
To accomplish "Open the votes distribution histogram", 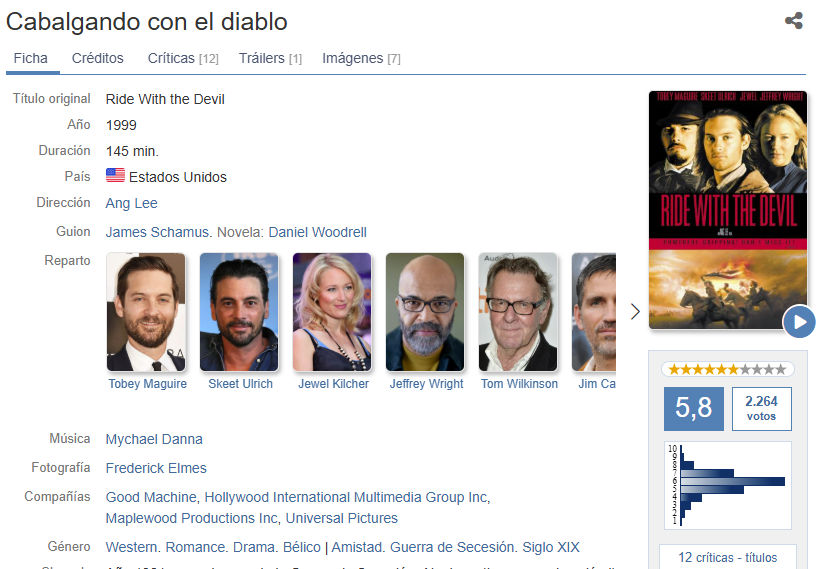I will [x=727, y=485].
